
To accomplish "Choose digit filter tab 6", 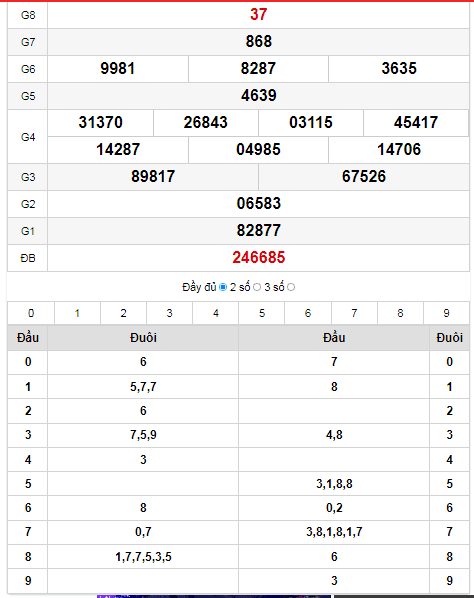I will [308, 313].
